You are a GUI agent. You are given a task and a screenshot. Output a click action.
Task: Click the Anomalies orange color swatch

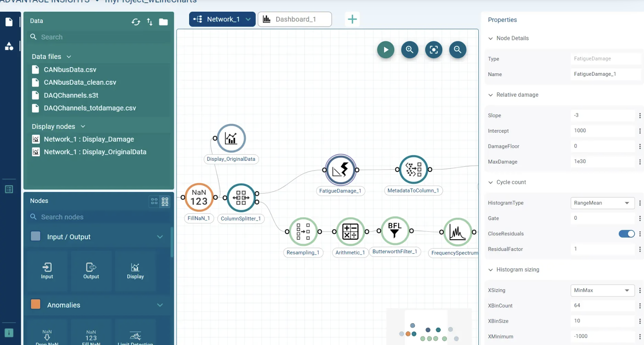[x=36, y=304]
